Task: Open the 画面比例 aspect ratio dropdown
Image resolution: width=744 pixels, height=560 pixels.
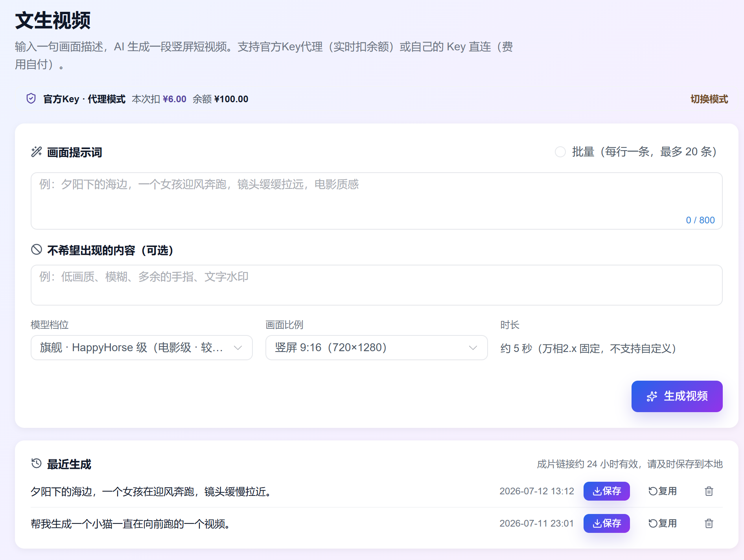Action: coord(376,348)
